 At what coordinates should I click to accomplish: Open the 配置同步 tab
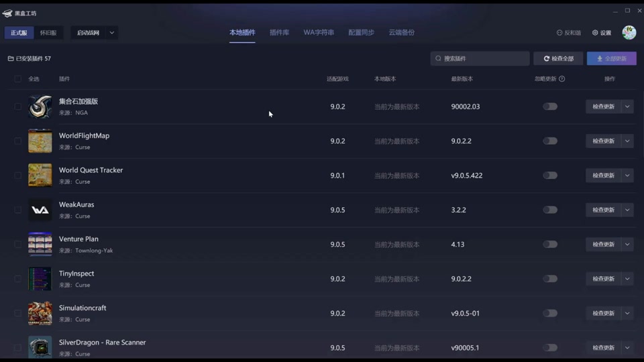point(362,32)
